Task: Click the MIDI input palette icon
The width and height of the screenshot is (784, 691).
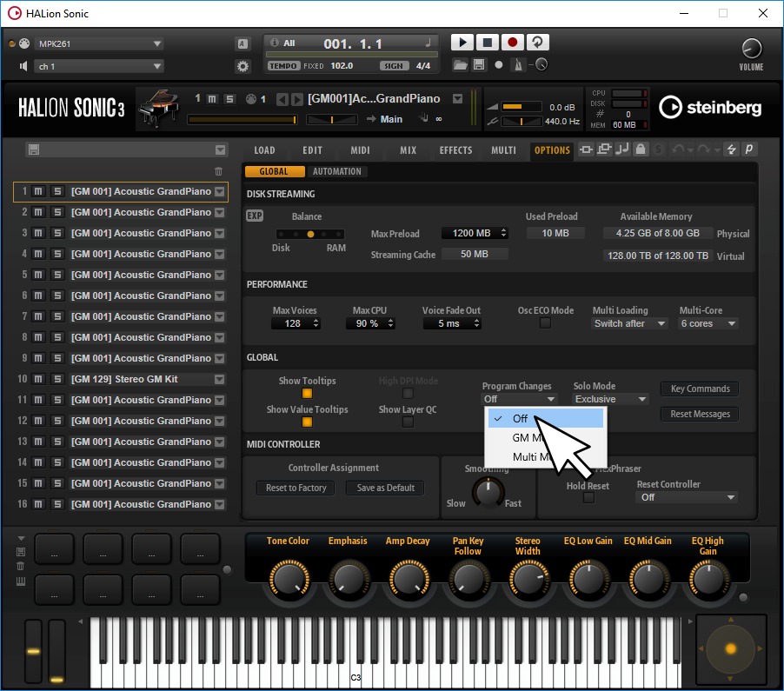Action: click(x=24, y=43)
